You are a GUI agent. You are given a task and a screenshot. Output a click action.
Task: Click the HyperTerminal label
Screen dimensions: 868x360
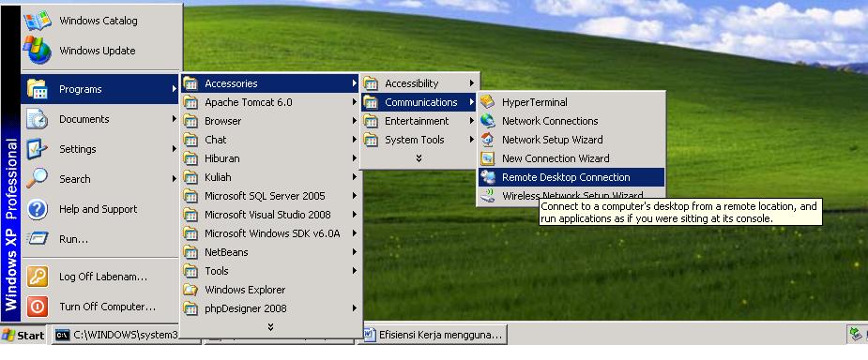[x=535, y=102]
